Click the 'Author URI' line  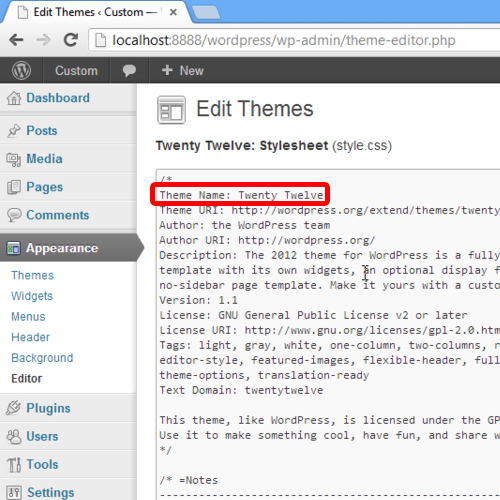pyautogui.click(x=267, y=240)
